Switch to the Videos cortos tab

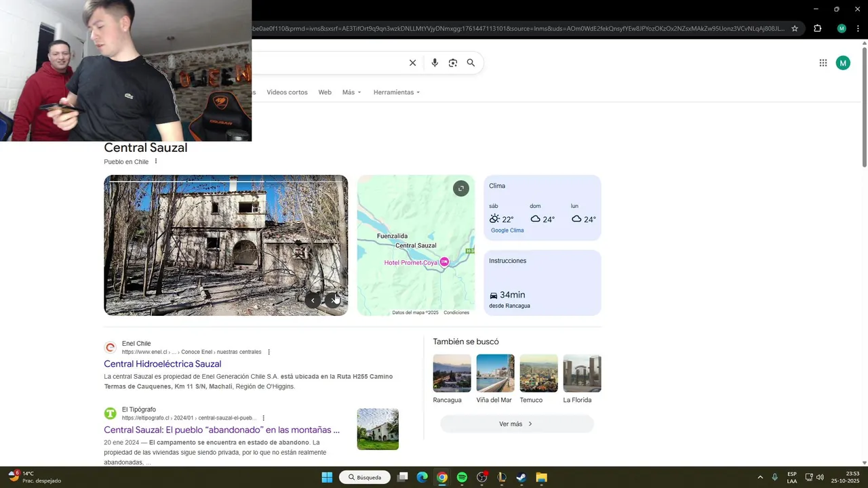point(287,92)
